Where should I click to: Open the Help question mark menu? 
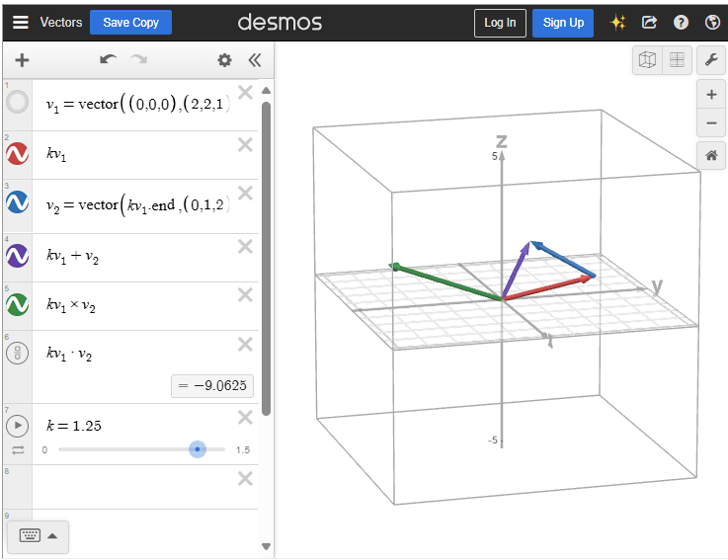[681, 22]
